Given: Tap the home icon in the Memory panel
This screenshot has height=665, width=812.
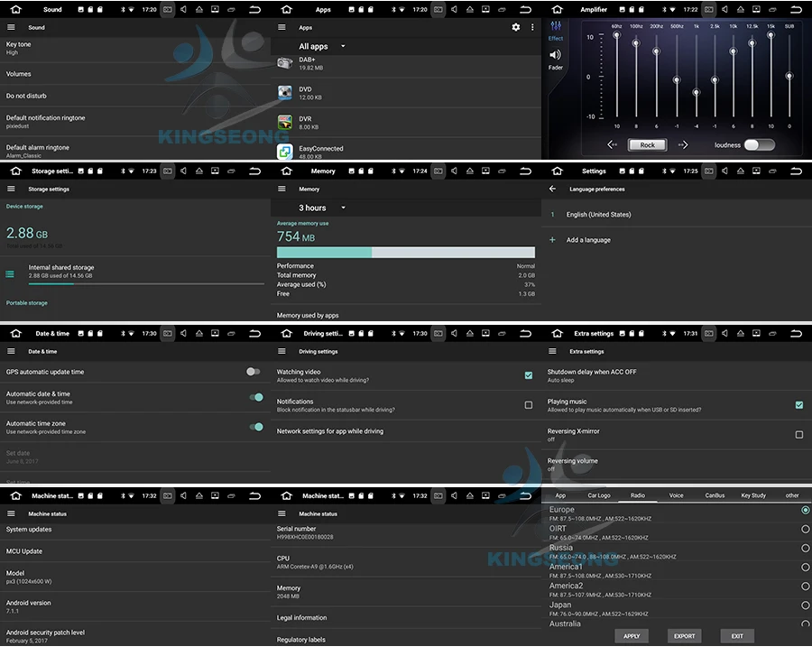Looking at the screenshot, I should click(x=286, y=171).
